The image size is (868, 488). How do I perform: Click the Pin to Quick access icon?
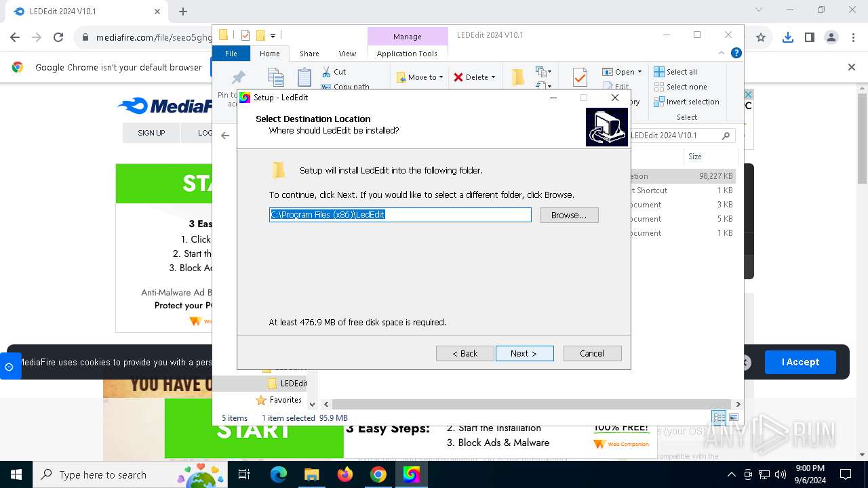pos(238,77)
